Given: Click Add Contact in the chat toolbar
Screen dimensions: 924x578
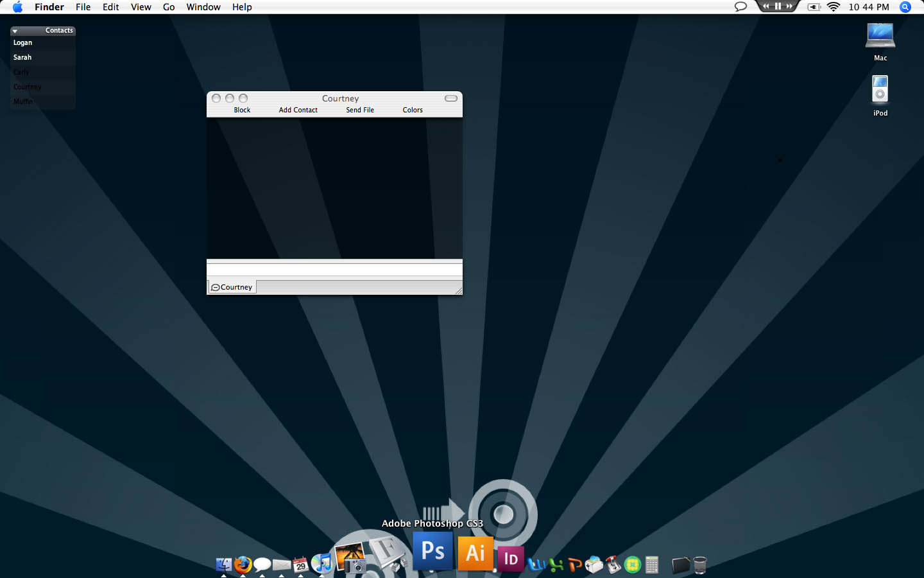Looking at the screenshot, I should [x=298, y=110].
